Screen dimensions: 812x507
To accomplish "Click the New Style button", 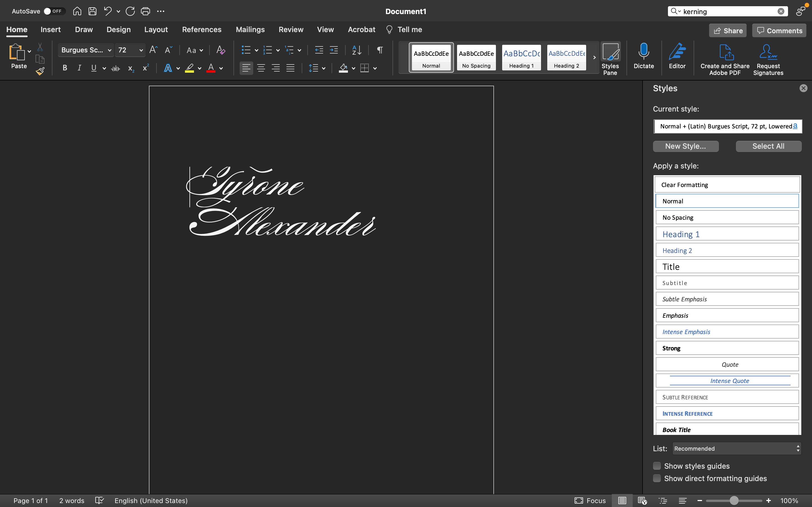I will 685,146.
